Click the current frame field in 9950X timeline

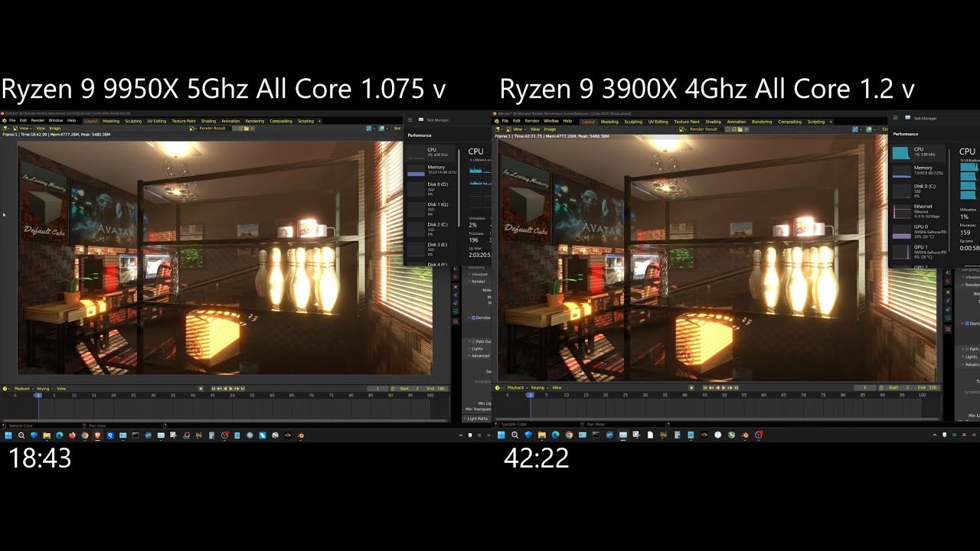(x=377, y=389)
